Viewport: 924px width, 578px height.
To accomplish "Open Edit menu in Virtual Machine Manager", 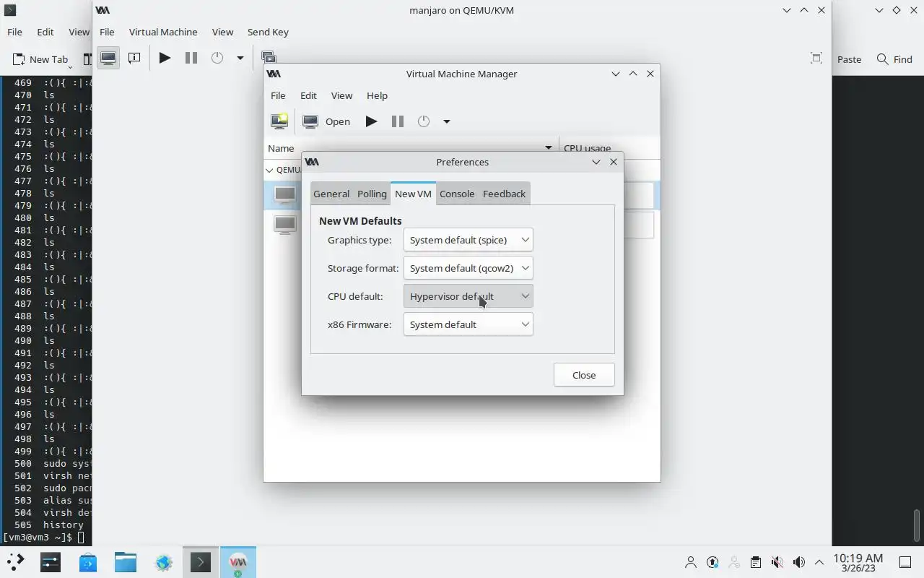I will (308, 95).
